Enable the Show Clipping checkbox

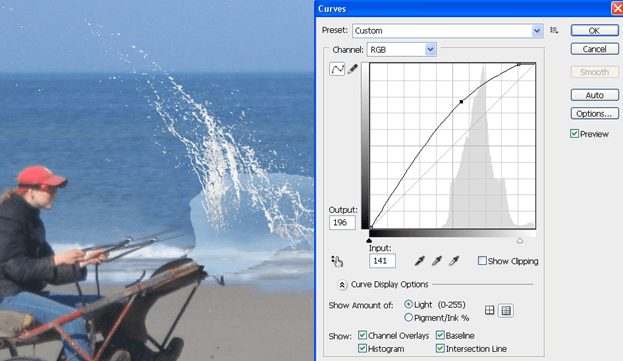(x=482, y=261)
